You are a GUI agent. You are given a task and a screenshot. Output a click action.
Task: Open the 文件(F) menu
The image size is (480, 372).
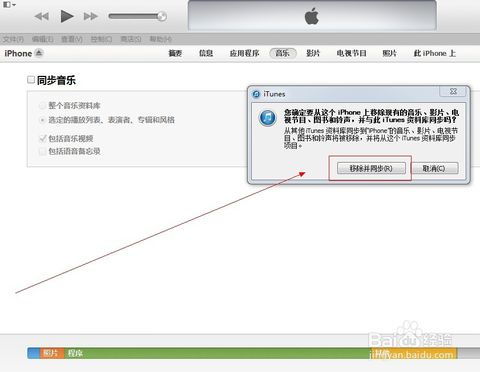pos(13,39)
